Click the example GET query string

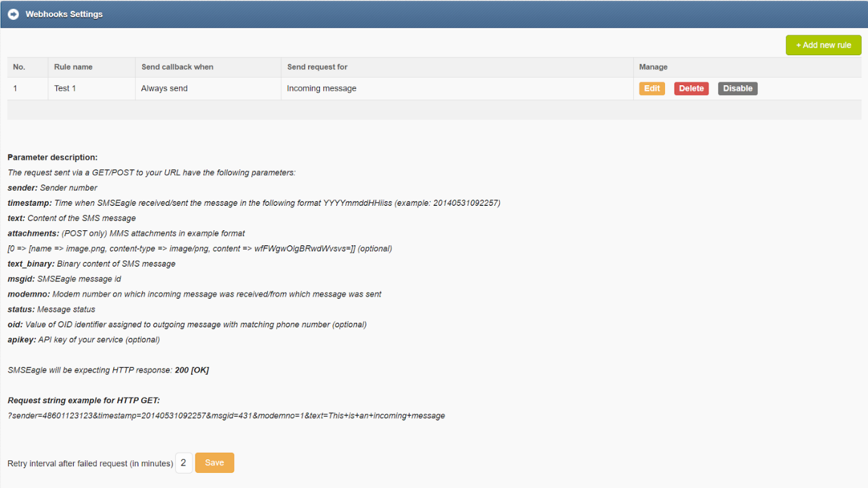tap(226, 415)
